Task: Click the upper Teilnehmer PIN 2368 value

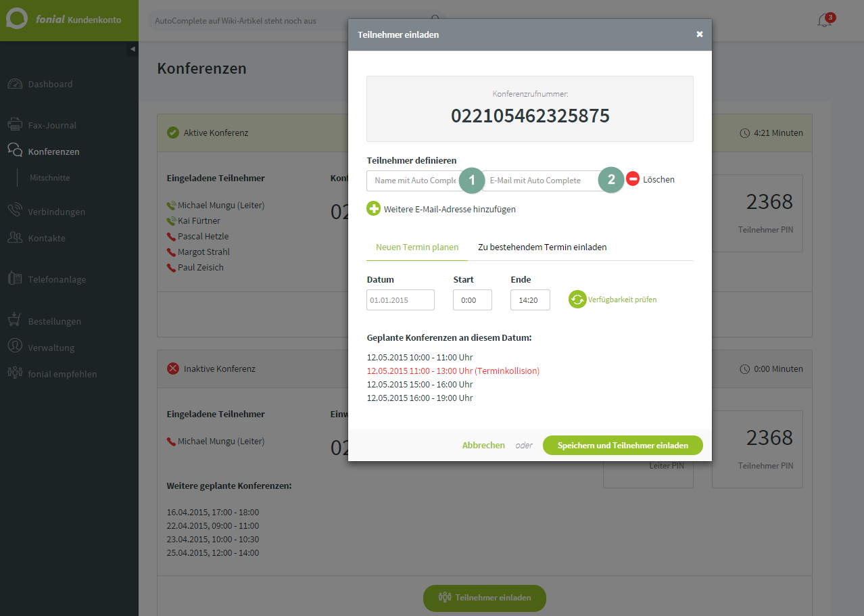Action: tap(769, 202)
